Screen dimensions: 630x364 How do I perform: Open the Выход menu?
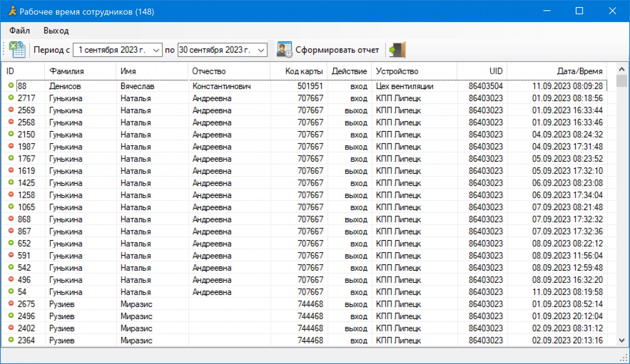tap(56, 31)
